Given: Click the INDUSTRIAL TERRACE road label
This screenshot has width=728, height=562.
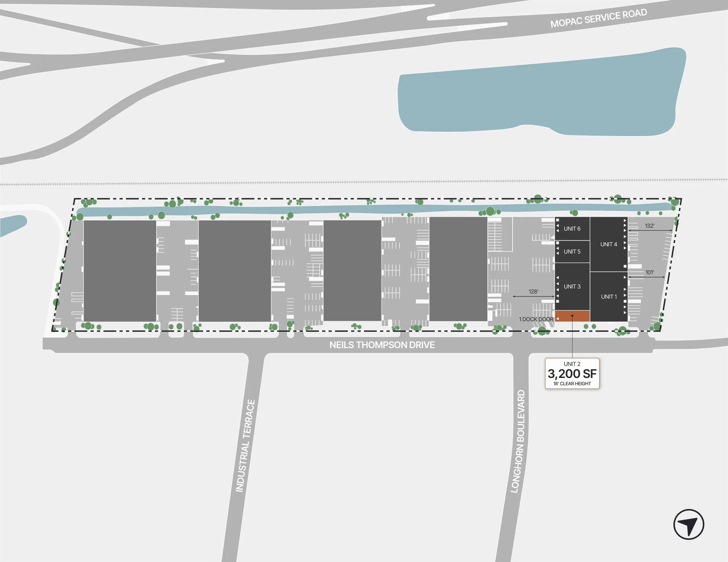Looking at the screenshot, I should tap(245, 446).
